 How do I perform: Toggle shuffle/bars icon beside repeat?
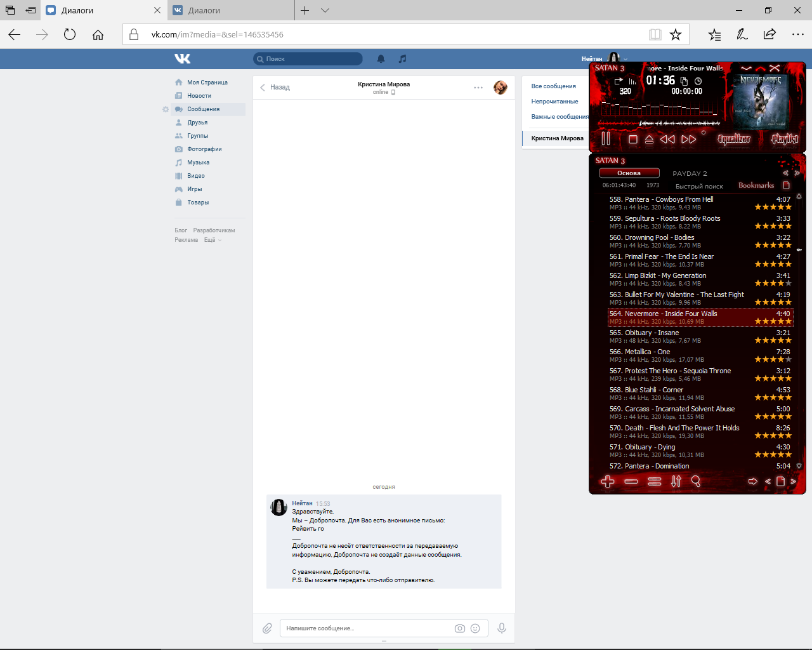point(632,81)
